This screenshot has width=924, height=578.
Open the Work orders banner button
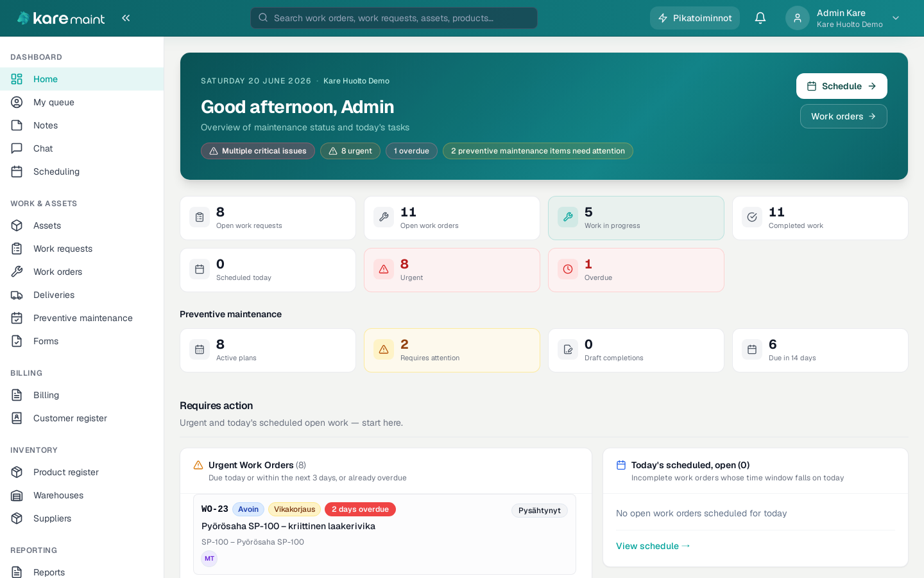[x=844, y=116]
